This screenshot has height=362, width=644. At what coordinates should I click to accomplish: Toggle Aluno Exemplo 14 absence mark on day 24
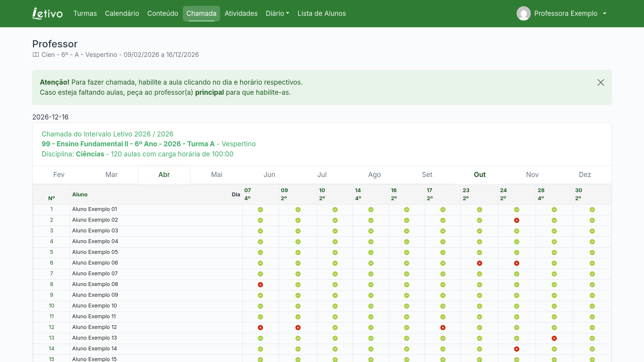517,349
